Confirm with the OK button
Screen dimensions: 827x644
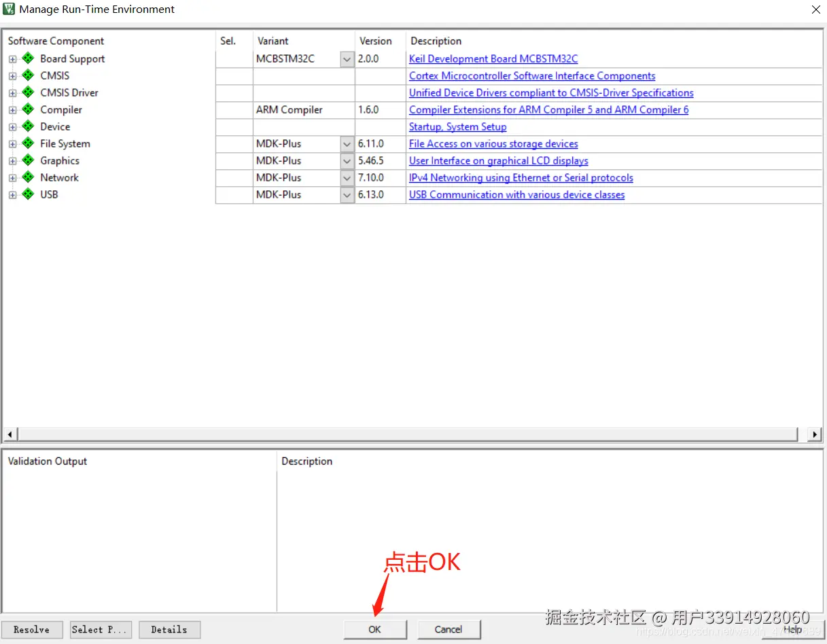(x=375, y=630)
